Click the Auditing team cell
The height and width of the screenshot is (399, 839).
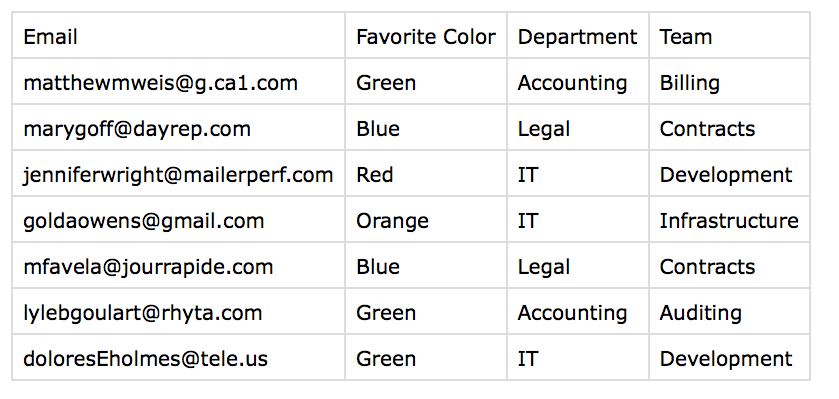pyautogui.click(x=729, y=311)
